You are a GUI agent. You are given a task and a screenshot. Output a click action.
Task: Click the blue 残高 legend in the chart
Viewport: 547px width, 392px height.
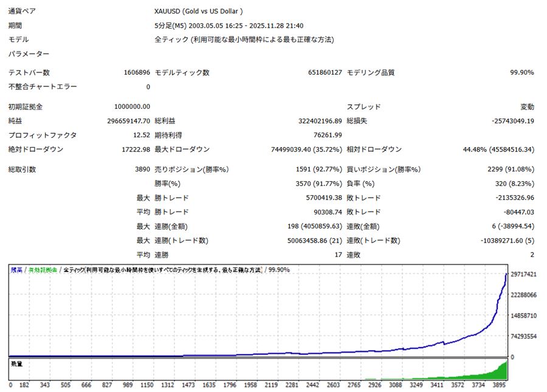(16, 270)
